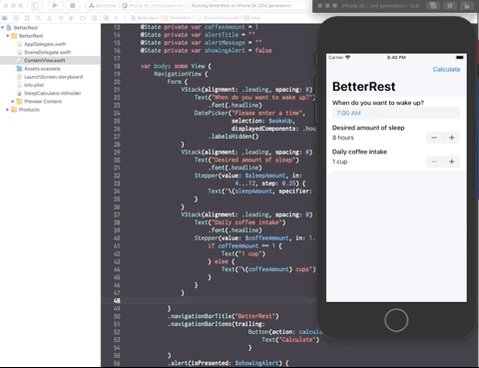Click the line 16 'showingAlert = false' declaration
This screenshot has width=479, height=368.
pyautogui.click(x=206, y=51)
